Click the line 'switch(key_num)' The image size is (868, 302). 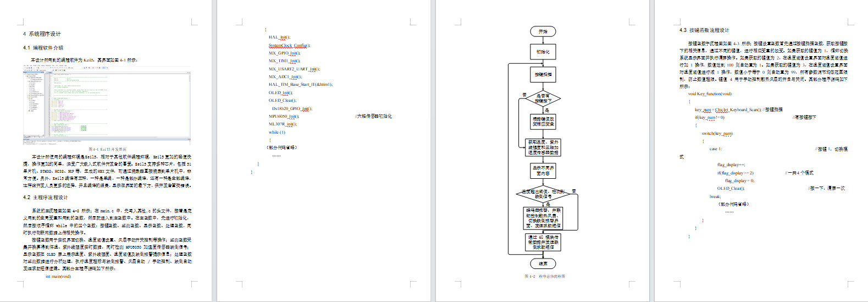(x=717, y=133)
